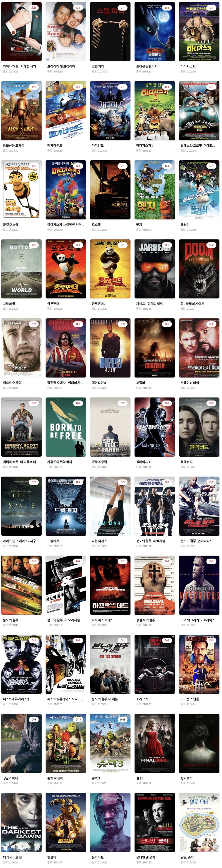
Task: Click the 쿵푸팬더2 title text
Action: tap(99, 304)
